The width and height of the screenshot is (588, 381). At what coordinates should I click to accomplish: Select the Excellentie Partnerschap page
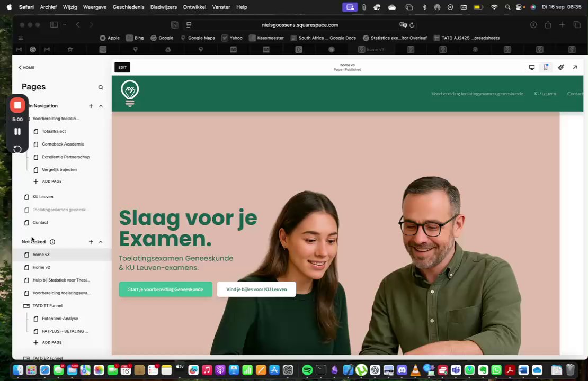[x=66, y=157]
